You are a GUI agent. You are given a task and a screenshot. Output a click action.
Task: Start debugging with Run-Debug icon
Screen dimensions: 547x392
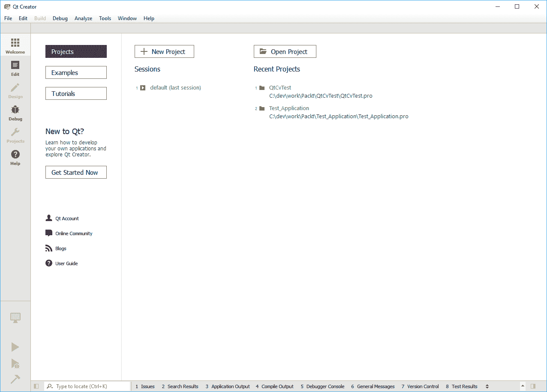point(15,364)
